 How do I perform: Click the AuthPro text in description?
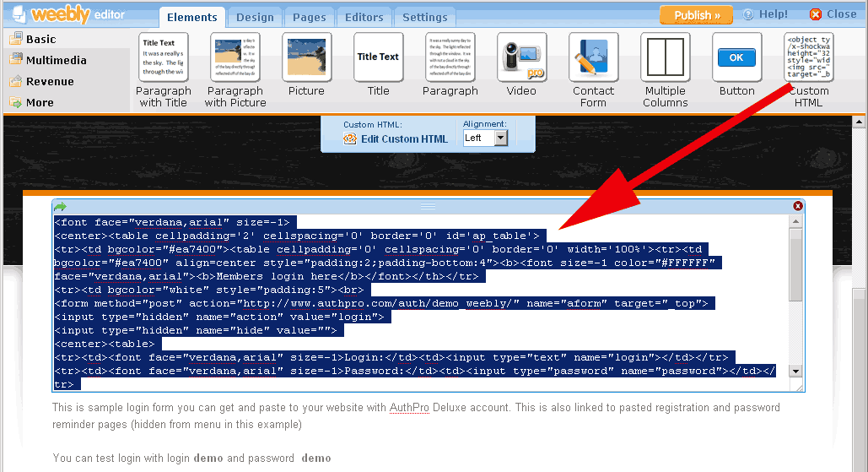coord(409,408)
